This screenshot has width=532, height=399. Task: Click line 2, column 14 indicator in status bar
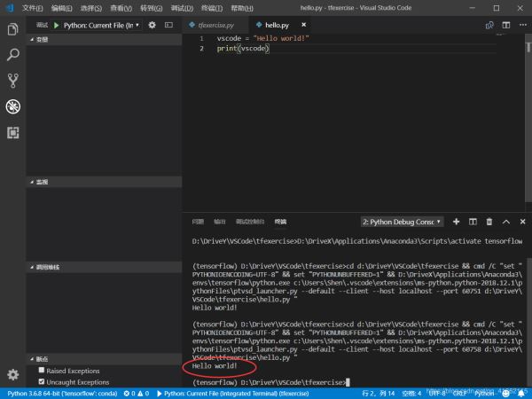coord(379,393)
